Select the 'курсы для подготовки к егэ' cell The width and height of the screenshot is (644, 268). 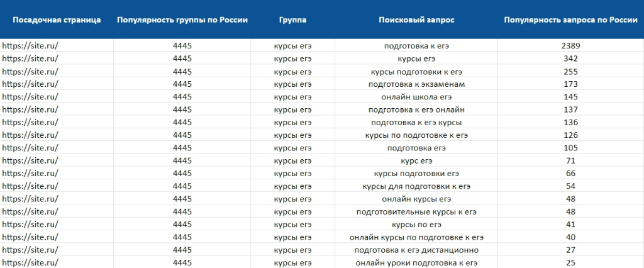tap(416, 186)
